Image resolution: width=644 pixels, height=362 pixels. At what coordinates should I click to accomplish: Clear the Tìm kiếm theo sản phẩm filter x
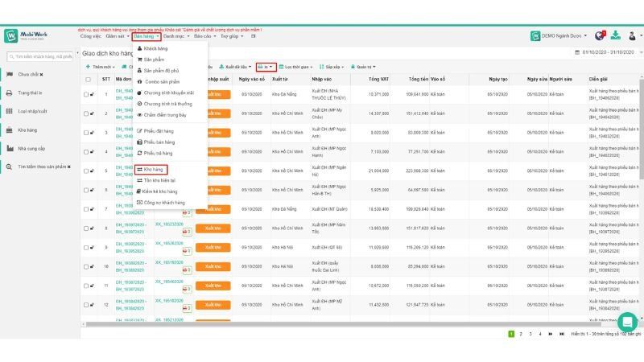click(x=69, y=167)
